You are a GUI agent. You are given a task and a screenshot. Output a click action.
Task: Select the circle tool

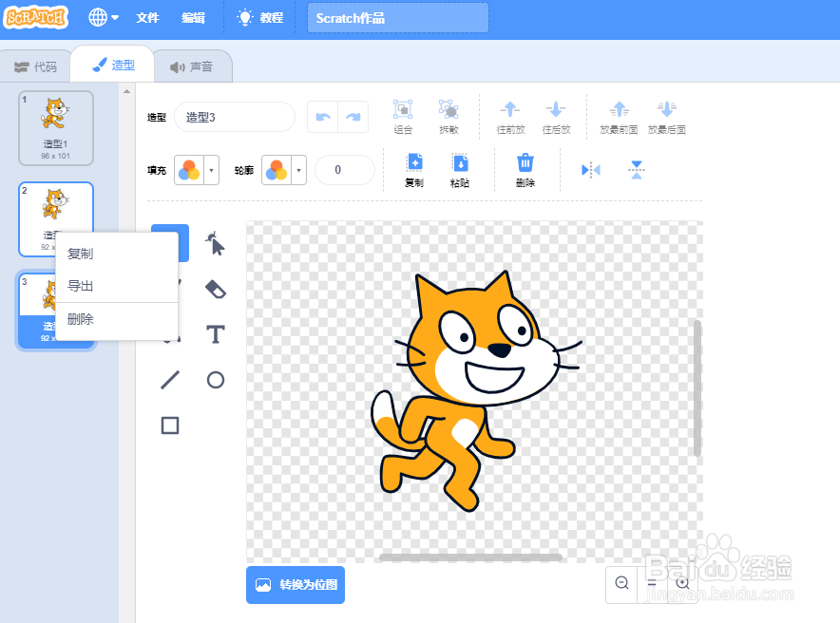(216, 380)
